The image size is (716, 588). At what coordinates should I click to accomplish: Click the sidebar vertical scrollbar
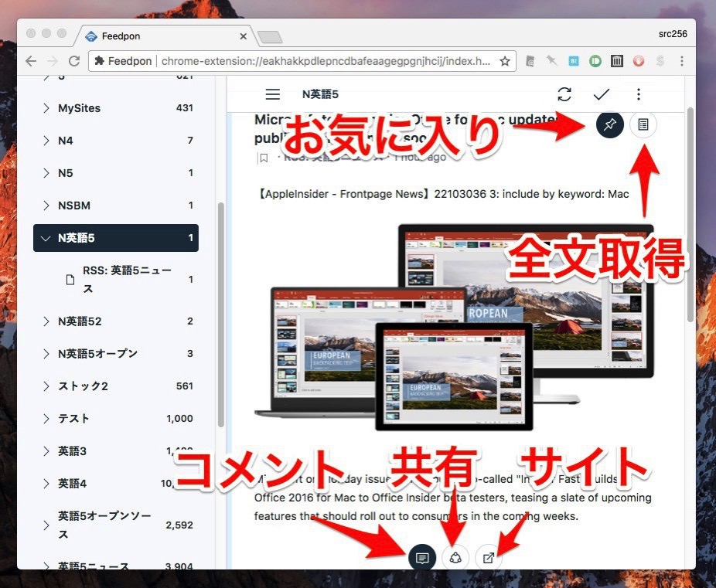point(221,314)
